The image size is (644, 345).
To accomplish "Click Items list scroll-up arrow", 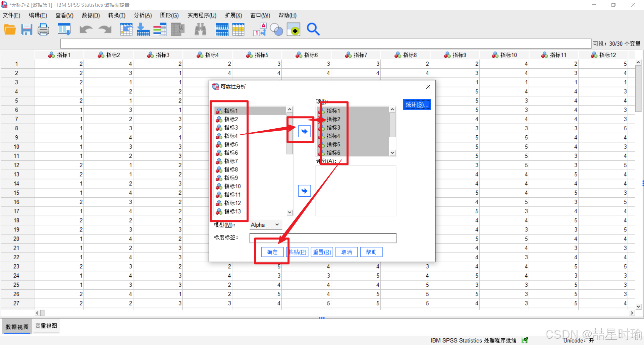I will pyautogui.click(x=392, y=110).
